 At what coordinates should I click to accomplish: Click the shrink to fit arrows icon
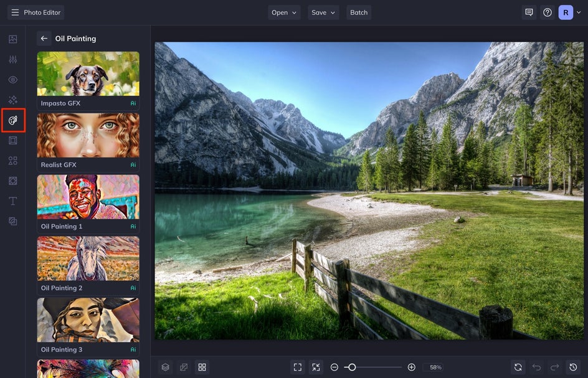[316, 367]
